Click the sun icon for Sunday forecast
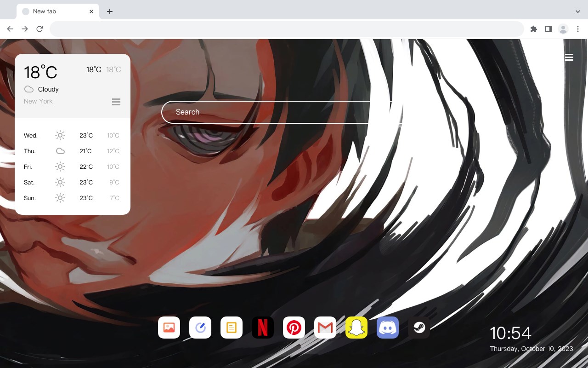The height and width of the screenshot is (368, 588). [60, 198]
